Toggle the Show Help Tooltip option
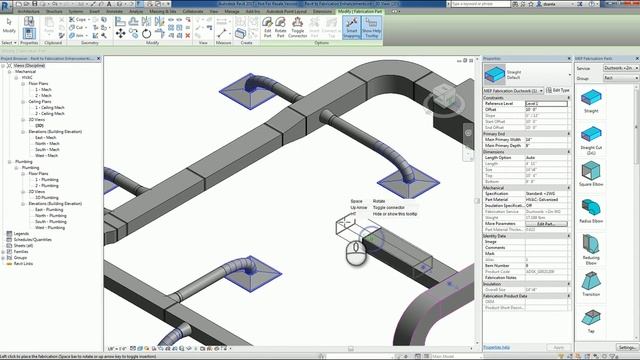The image size is (640, 360). click(x=371, y=27)
